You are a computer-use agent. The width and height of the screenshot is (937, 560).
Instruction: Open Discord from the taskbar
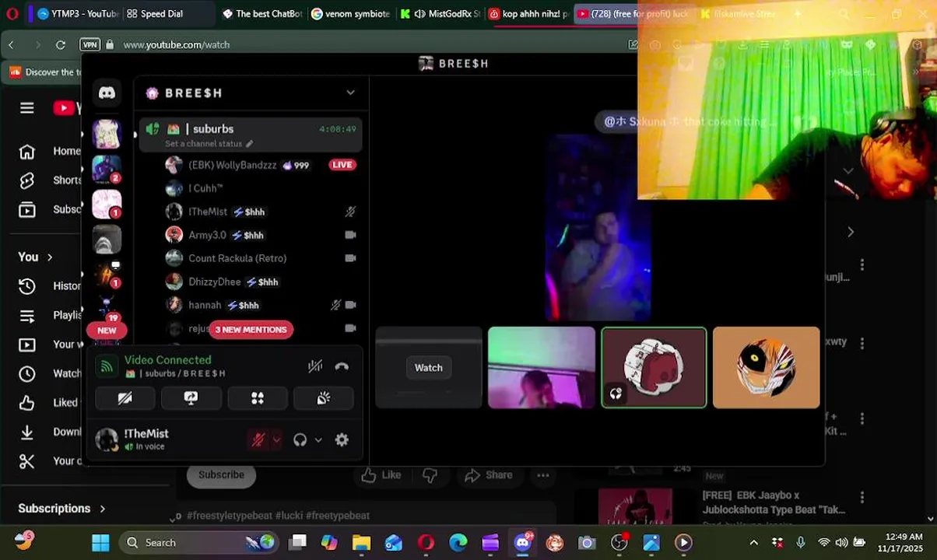[x=523, y=542]
